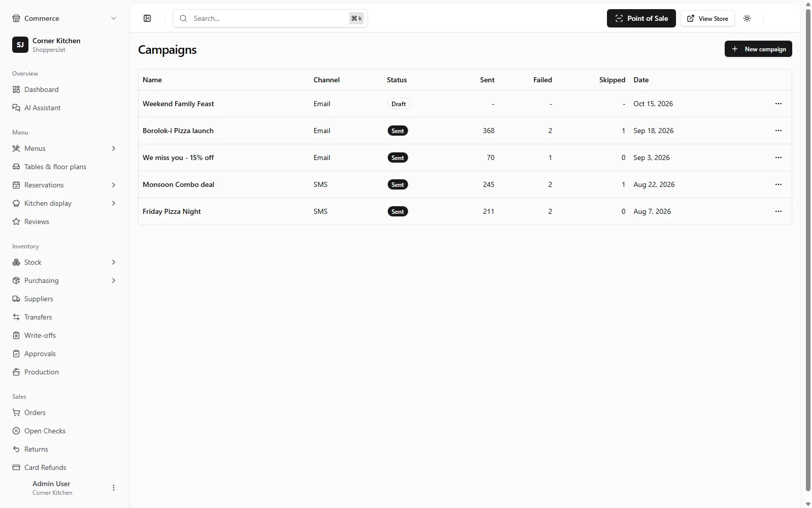Switch theme with the sun icon
The width and height of the screenshot is (812, 508).
[747, 18]
